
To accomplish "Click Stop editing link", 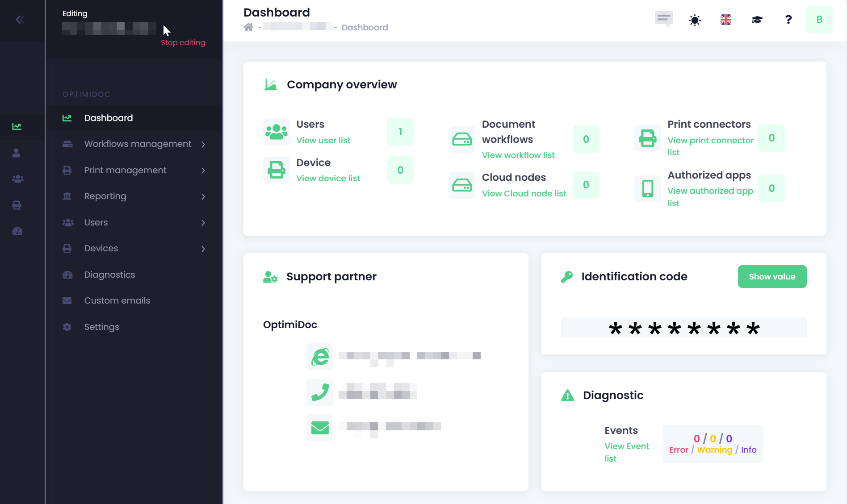I will [x=183, y=42].
